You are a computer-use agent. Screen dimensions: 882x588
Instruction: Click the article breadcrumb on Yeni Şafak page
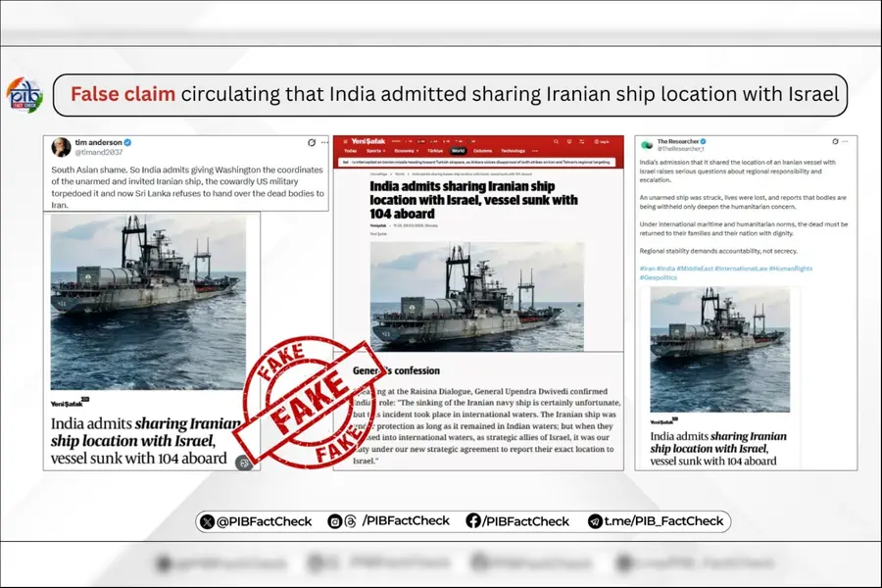[x=451, y=173]
